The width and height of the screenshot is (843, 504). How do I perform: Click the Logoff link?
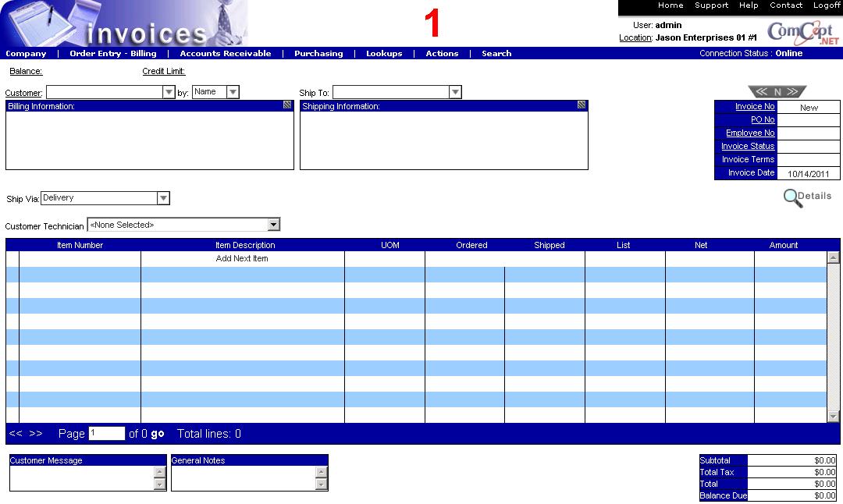[827, 5]
